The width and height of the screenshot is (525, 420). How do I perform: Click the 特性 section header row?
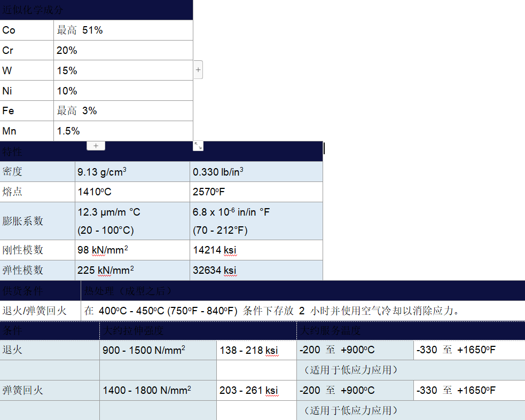click(x=161, y=152)
